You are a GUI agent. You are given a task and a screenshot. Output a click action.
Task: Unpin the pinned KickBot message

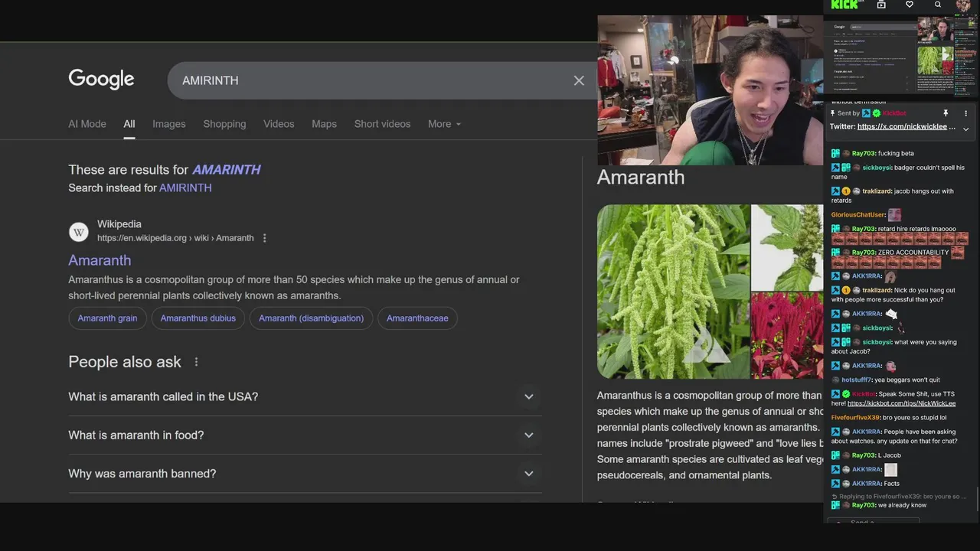(946, 113)
